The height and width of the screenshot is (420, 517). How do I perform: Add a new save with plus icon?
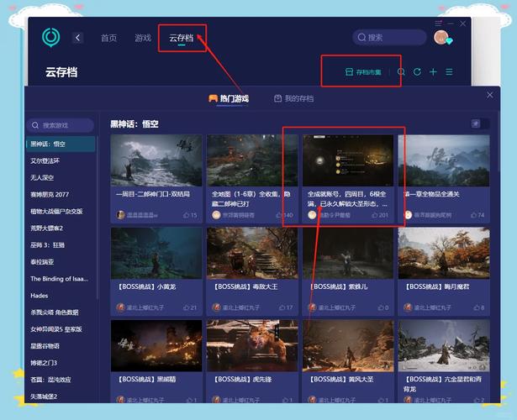(433, 71)
